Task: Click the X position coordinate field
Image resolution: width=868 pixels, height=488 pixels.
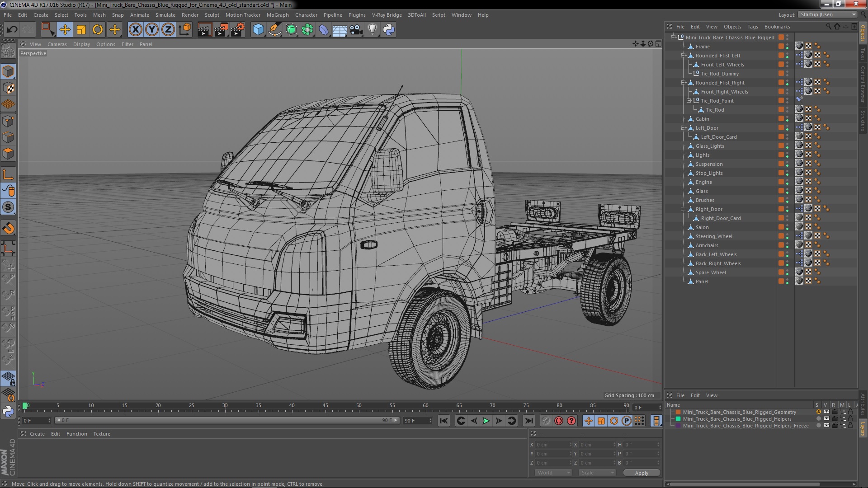Action: [x=554, y=445]
